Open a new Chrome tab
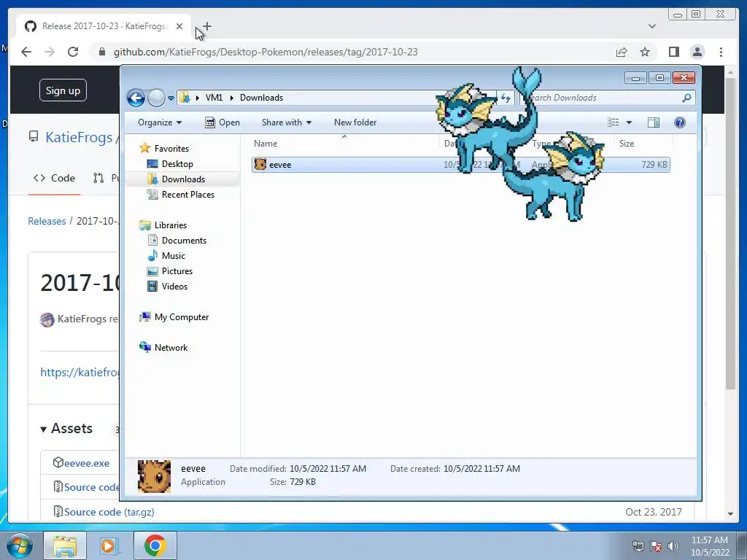This screenshot has width=747, height=560. pos(206,26)
